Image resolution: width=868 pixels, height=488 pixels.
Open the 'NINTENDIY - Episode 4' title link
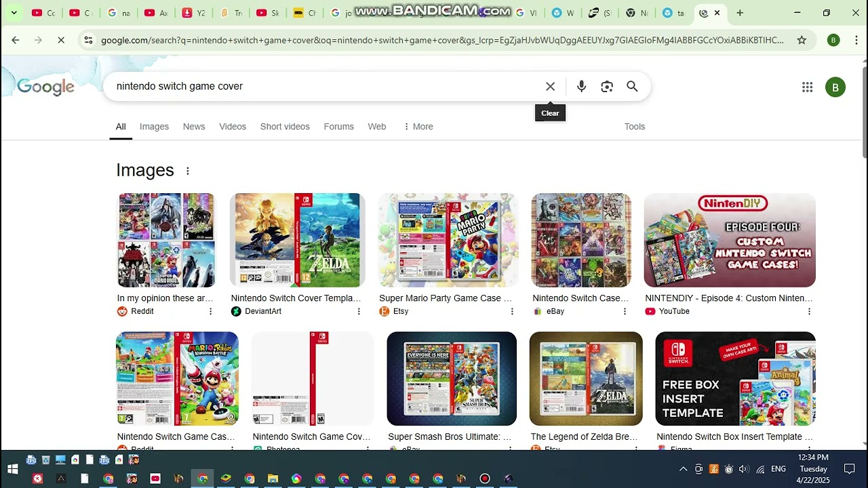pos(729,298)
